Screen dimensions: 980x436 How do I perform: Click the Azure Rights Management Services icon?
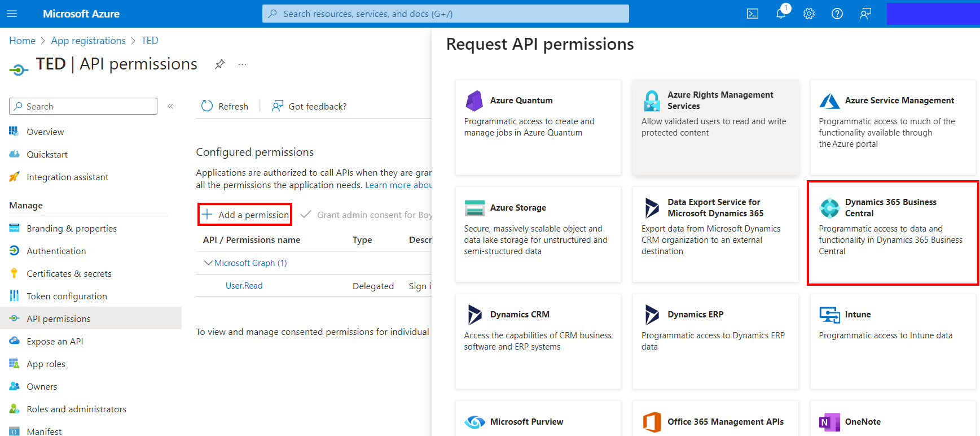652,101
